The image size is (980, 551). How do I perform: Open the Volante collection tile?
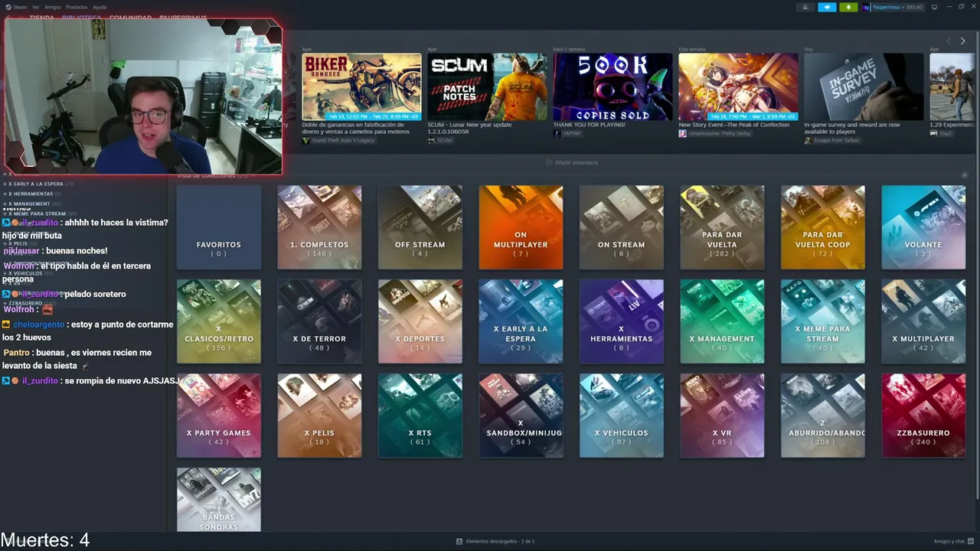point(923,227)
